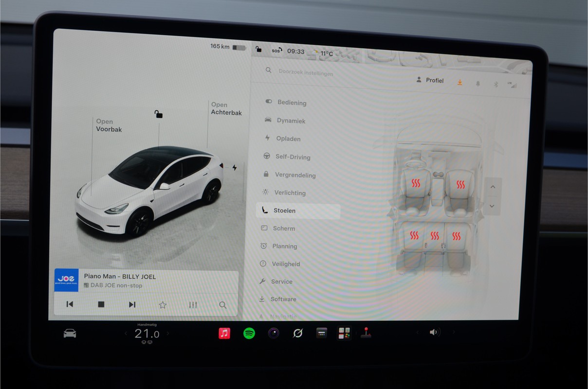
Task: Skip to next track
Action: pyautogui.click(x=132, y=304)
